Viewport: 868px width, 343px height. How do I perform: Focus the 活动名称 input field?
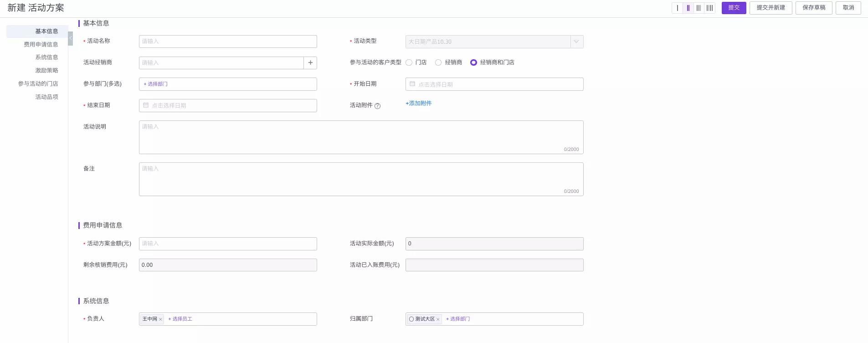tap(228, 42)
